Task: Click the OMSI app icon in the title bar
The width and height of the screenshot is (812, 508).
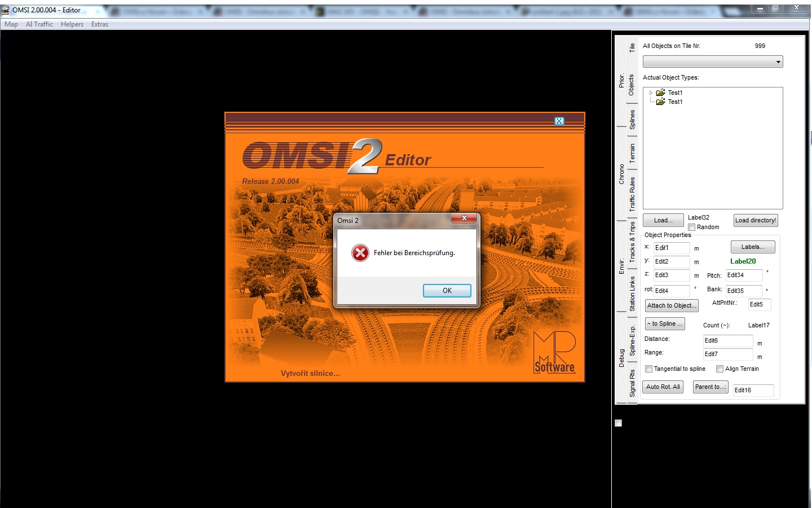Action: point(6,10)
